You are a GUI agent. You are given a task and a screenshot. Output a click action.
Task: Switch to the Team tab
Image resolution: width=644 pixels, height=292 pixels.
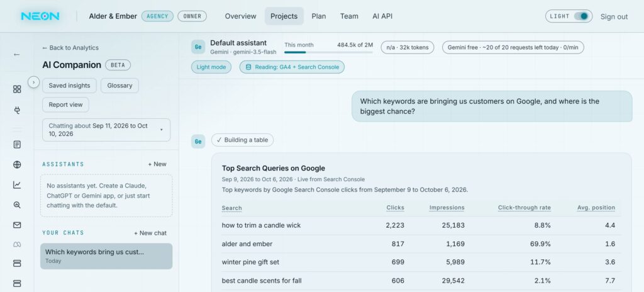349,16
